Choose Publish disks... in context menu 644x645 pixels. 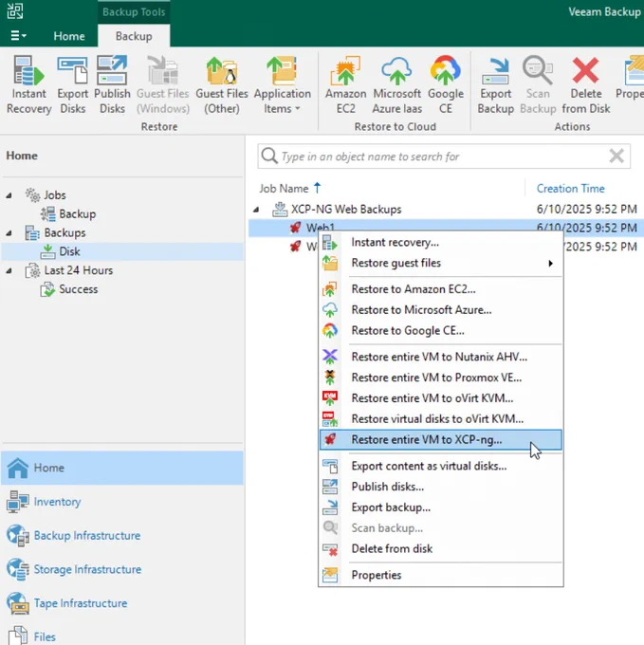pyautogui.click(x=440, y=487)
